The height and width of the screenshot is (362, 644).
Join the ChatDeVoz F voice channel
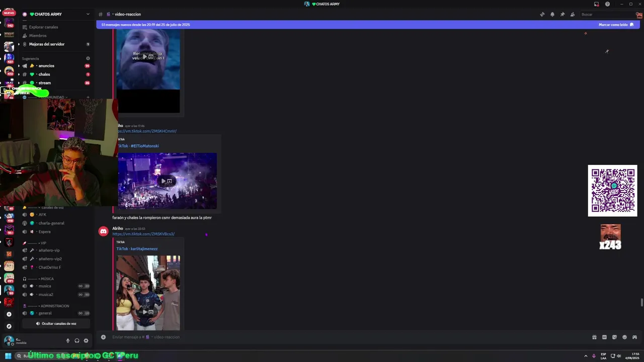(56, 267)
